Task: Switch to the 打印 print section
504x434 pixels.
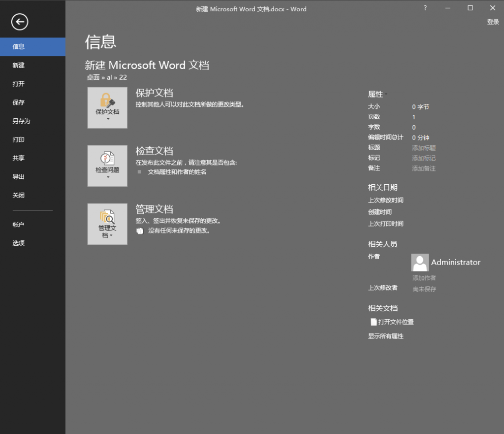Action: [18, 139]
